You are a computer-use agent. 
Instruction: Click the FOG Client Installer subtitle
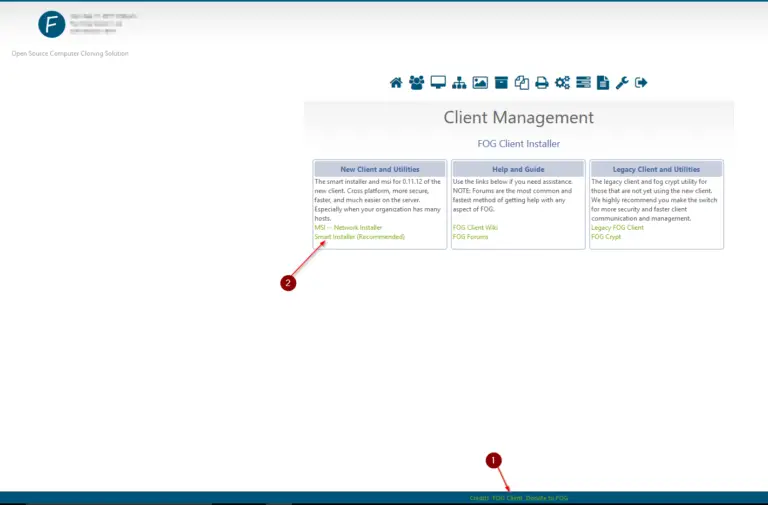(519, 144)
